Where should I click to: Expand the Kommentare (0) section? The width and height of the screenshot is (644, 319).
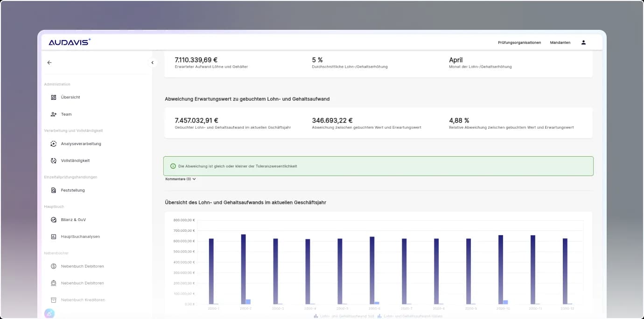pos(181,179)
